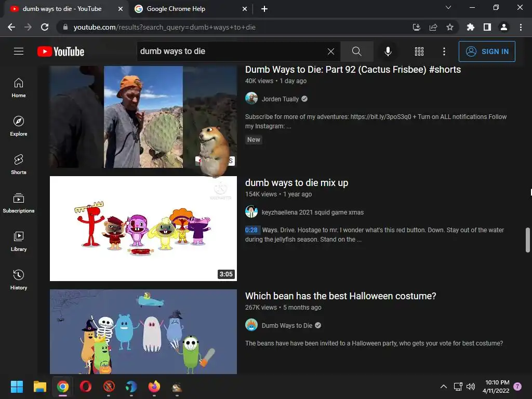This screenshot has width=532, height=399.
Task: Jump to the 0:28 timestamp
Action: (251, 230)
